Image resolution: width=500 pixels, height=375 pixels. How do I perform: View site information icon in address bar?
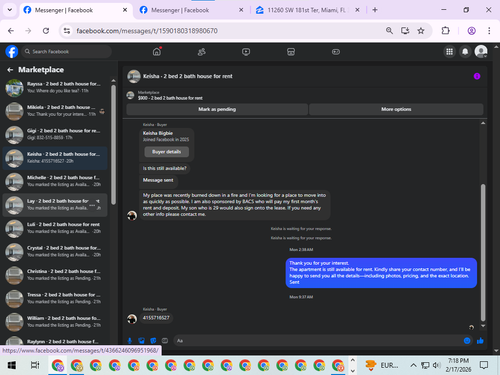67,31
